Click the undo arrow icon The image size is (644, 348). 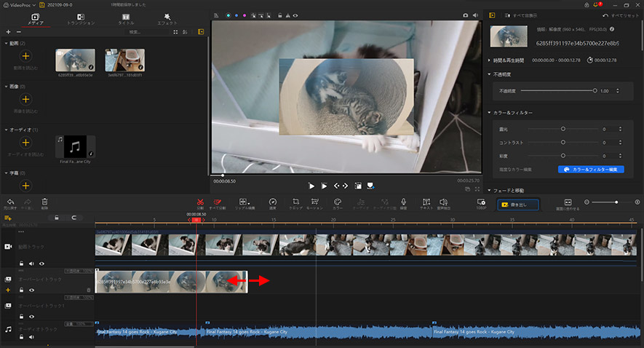pos(10,202)
